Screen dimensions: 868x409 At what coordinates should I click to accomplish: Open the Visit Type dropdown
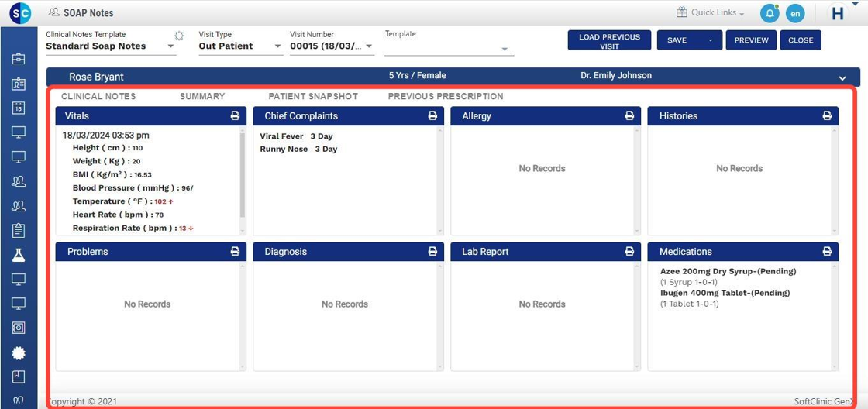click(240, 46)
